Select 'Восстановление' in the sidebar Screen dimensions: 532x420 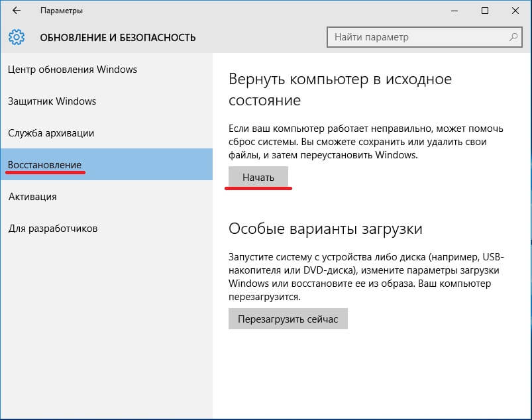click(x=45, y=164)
